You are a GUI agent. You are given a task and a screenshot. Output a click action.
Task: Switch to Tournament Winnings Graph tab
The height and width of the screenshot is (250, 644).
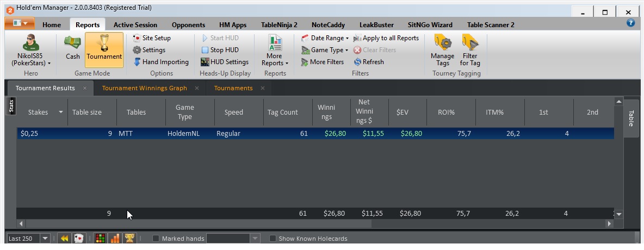pyautogui.click(x=144, y=88)
